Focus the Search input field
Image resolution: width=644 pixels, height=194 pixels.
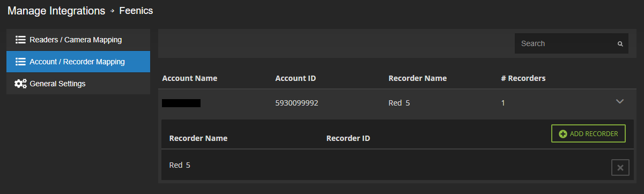click(x=572, y=43)
